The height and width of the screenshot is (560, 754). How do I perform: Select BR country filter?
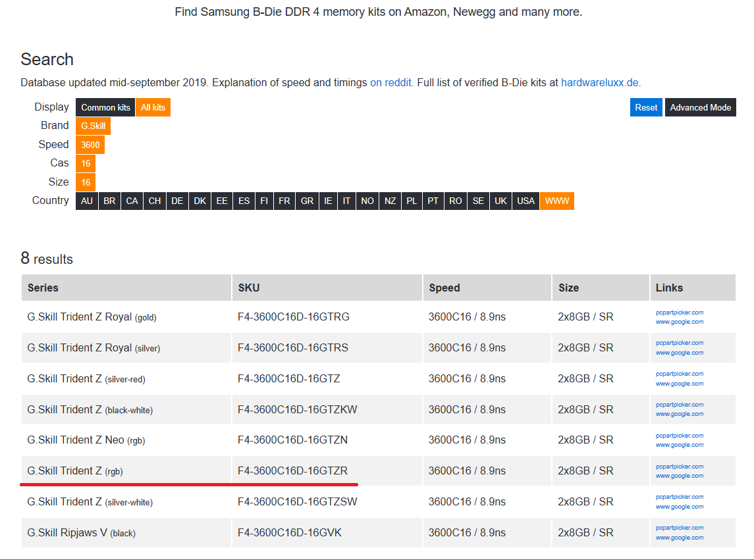pos(109,201)
